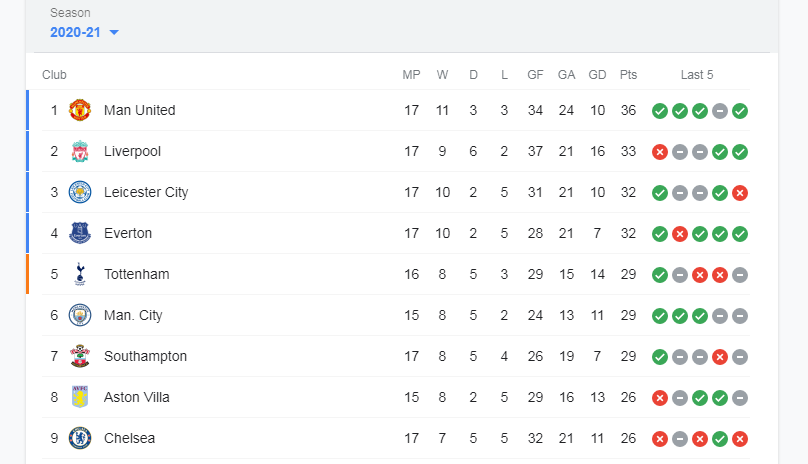Image resolution: width=808 pixels, height=464 pixels.
Task: Click the Chelsea club crest
Action: 80,438
